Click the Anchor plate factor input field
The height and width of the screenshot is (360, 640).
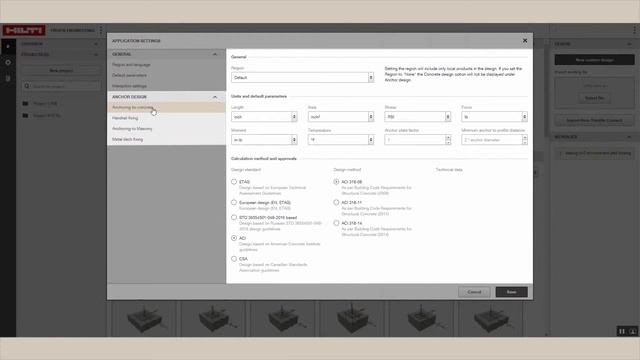(x=415, y=140)
